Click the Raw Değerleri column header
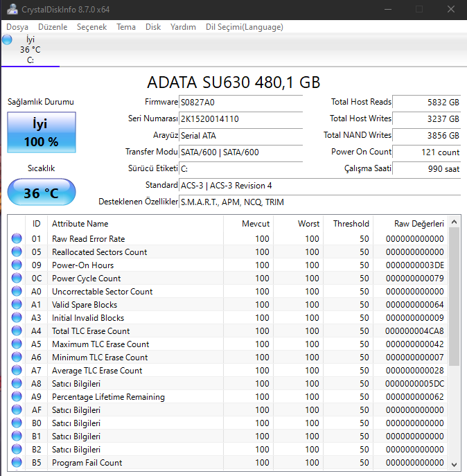Image resolution: width=467 pixels, height=476 pixels. 410,224
